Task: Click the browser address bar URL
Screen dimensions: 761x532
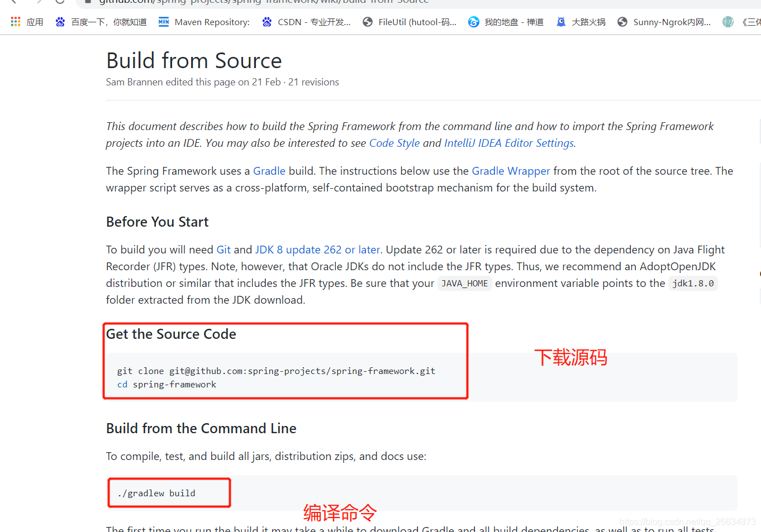Action: pos(264,2)
